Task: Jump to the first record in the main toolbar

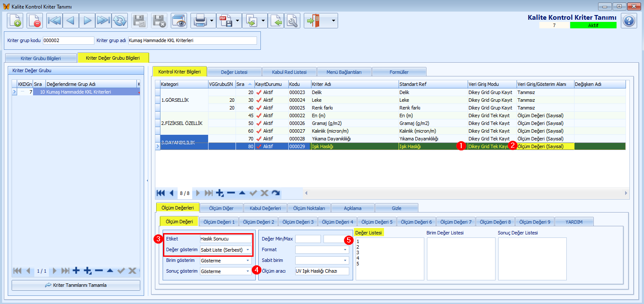Action: pos(54,21)
